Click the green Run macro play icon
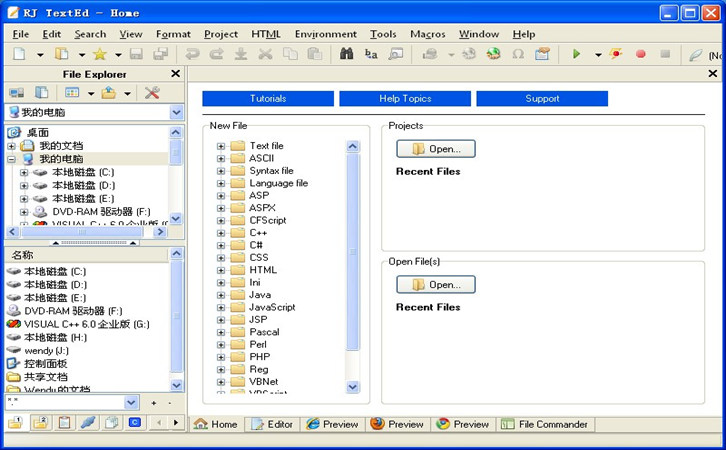Image resolution: width=726 pixels, height=450 pixels. pyautogui.click(x=576, y=54)
